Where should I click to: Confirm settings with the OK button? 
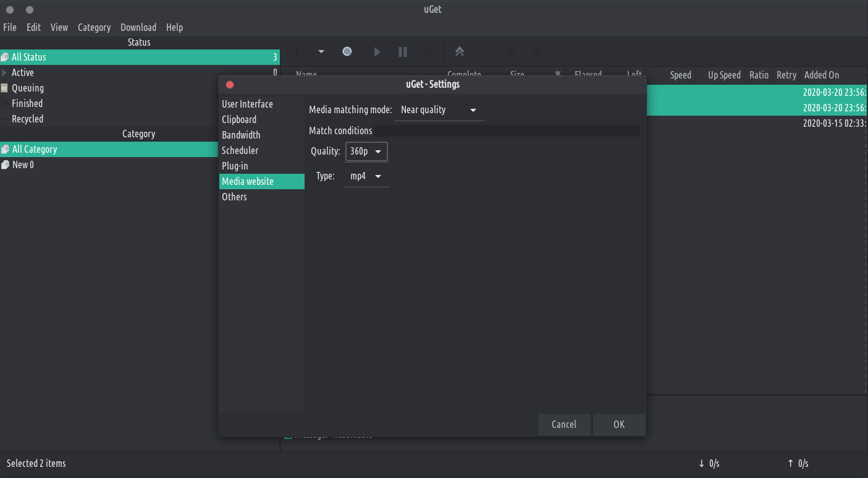(619, 424)
